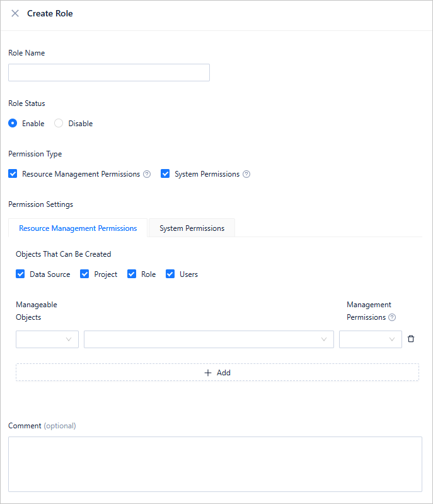Select the Resource Management Permissions tab

coord(78,228)
